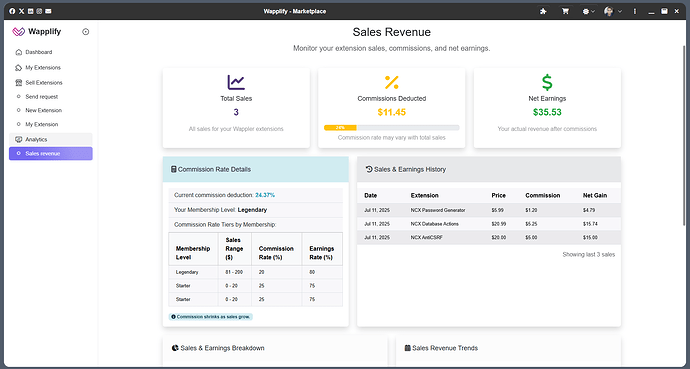Click the info icon in Commission shrinks badge

pos(173,317)
